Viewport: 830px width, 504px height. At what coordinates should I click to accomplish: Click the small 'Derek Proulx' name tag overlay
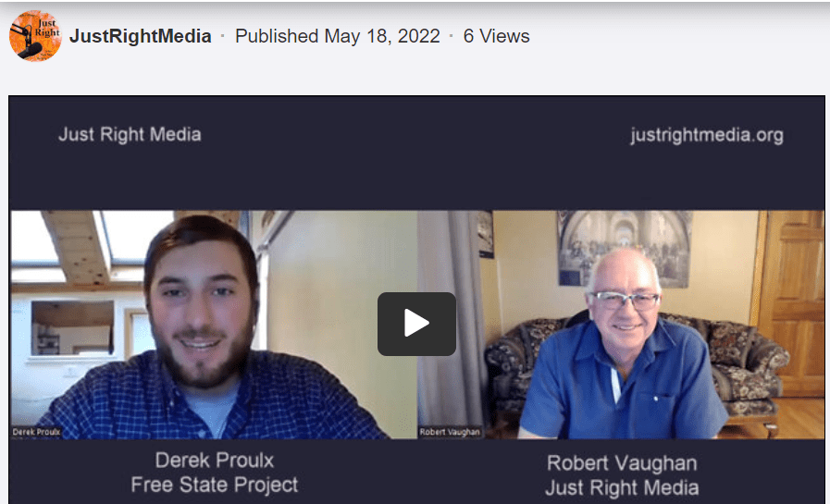point(36,432)
